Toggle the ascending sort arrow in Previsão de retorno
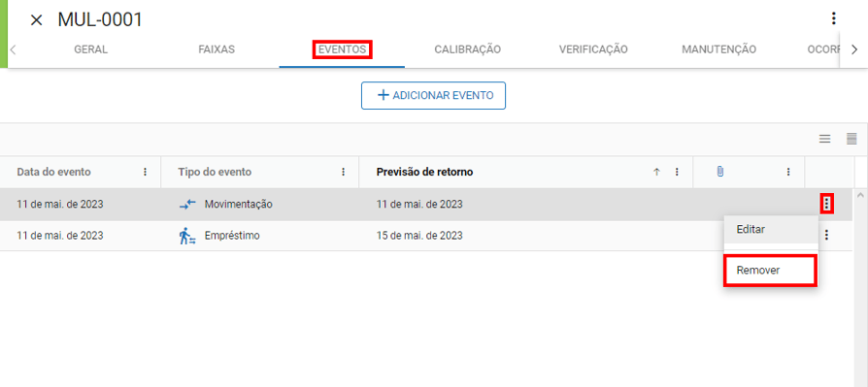The width and height of the screenshot is (868, 387). [x=656, y=172]
